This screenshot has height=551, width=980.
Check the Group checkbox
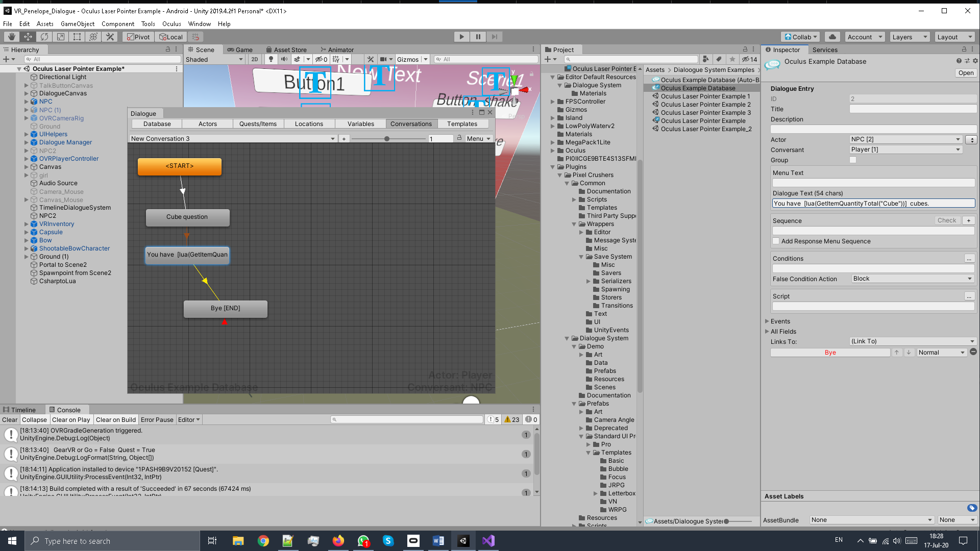coord(853,160)
